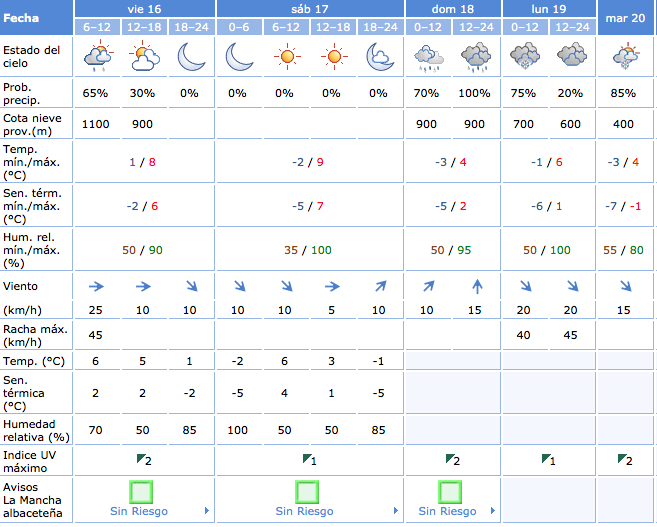Expand the Sunday Sin Riesgo arrow
Screen dimensions: 657x527
(x=491, y=511)
